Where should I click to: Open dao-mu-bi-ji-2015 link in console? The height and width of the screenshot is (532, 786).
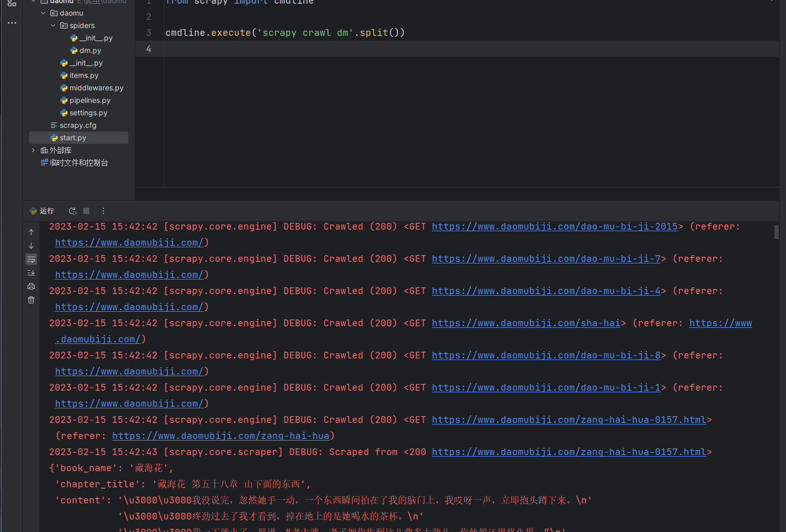[x=555, y=227]
